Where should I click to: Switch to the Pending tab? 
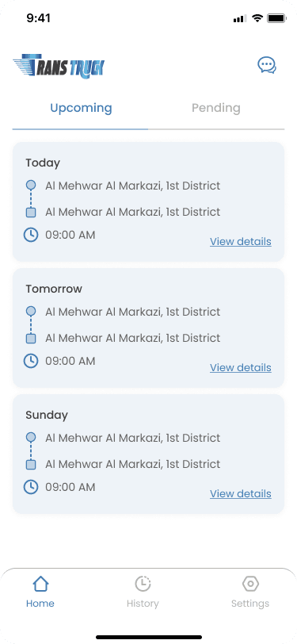pyautogui.click(x=216, y=108)
